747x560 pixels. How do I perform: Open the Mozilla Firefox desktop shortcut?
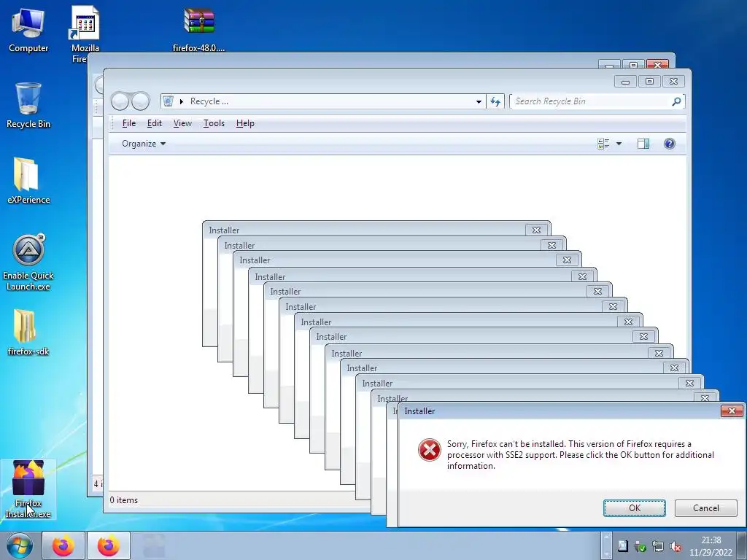pos(85,34)
